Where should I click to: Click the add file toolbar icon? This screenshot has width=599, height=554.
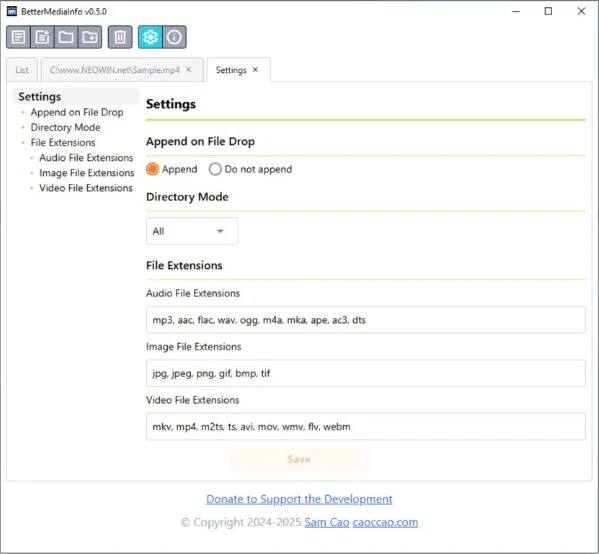pos(42,37)
